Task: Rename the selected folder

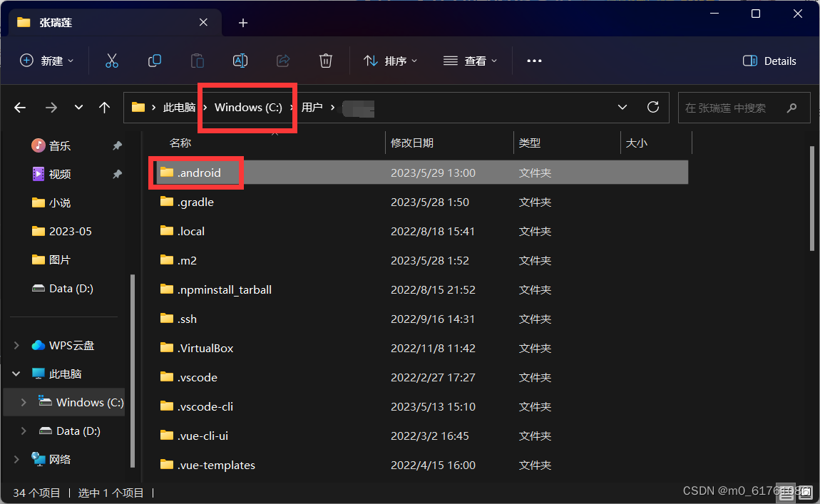Action: (240, 61)
